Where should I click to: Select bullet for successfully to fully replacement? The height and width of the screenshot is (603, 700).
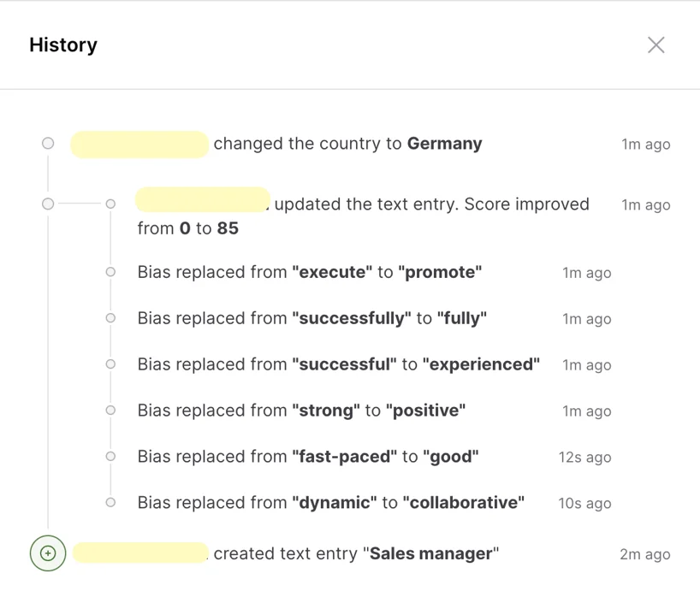click(x=110, y=318)
